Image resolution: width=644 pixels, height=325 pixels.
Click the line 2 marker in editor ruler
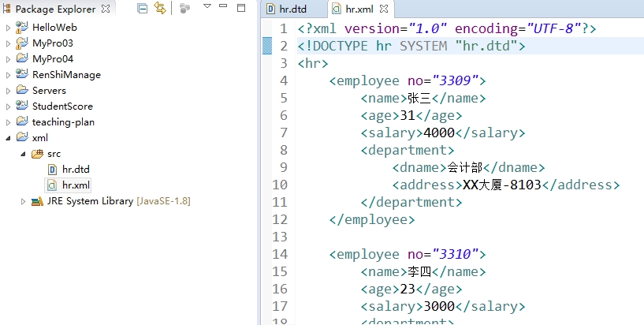tap(267, 46)
